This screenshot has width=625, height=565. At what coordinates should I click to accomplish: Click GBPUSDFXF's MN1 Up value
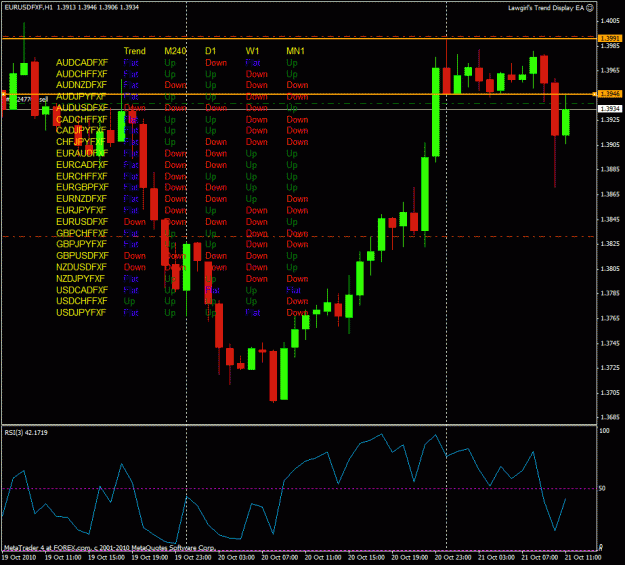(292, 256)
